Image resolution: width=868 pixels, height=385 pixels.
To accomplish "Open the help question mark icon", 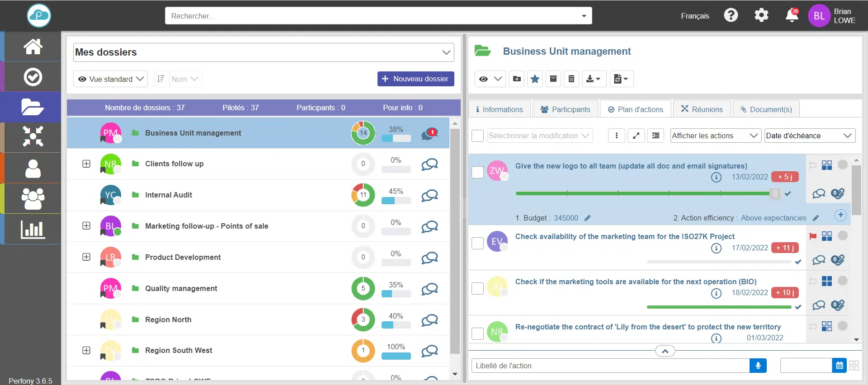I will pos(731,15).
